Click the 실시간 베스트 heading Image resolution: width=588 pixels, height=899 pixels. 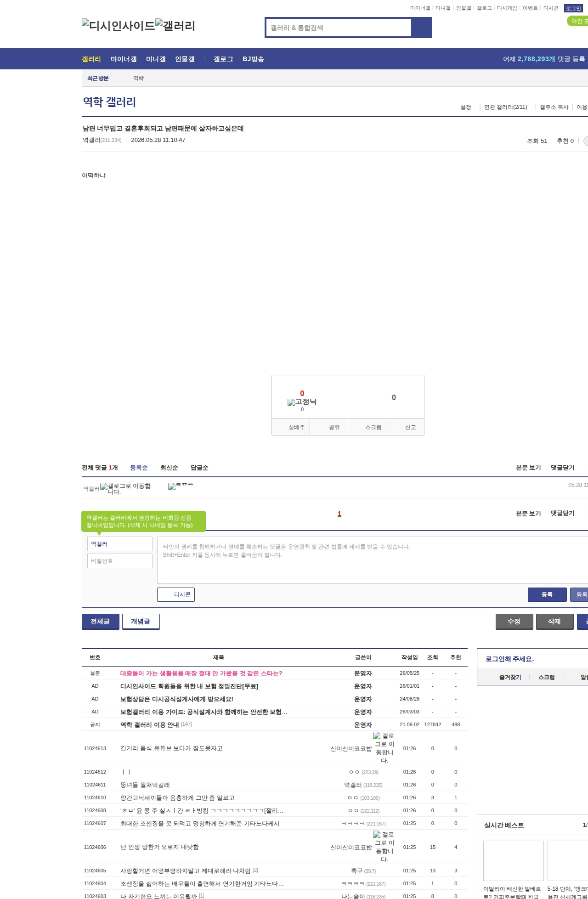[x=504, y=825]
